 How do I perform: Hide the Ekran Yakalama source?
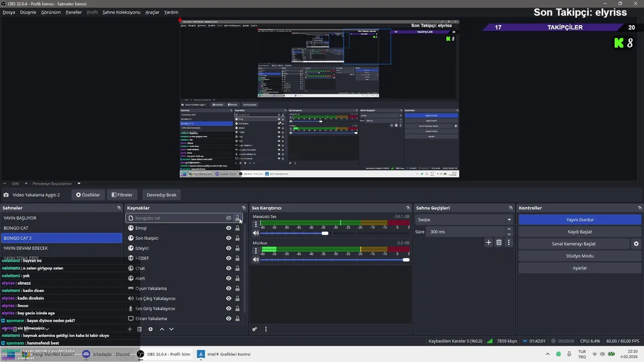click(228, 319)
